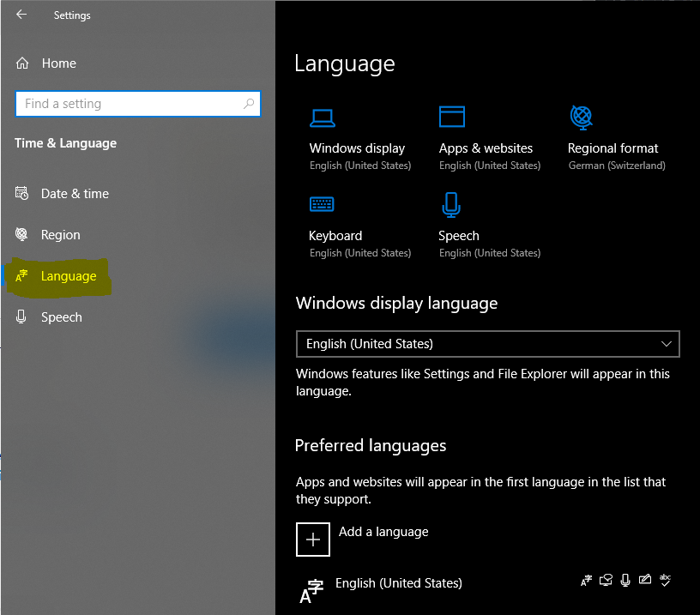
Task: Expand the Windows display language dropdown
Action: (x=487, y=344)
